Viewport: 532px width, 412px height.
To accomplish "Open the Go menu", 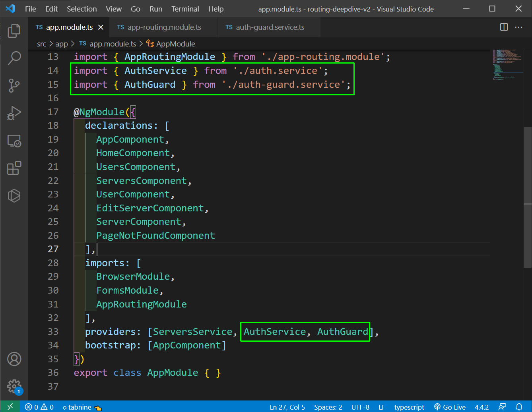I will (x=135, y=9).
